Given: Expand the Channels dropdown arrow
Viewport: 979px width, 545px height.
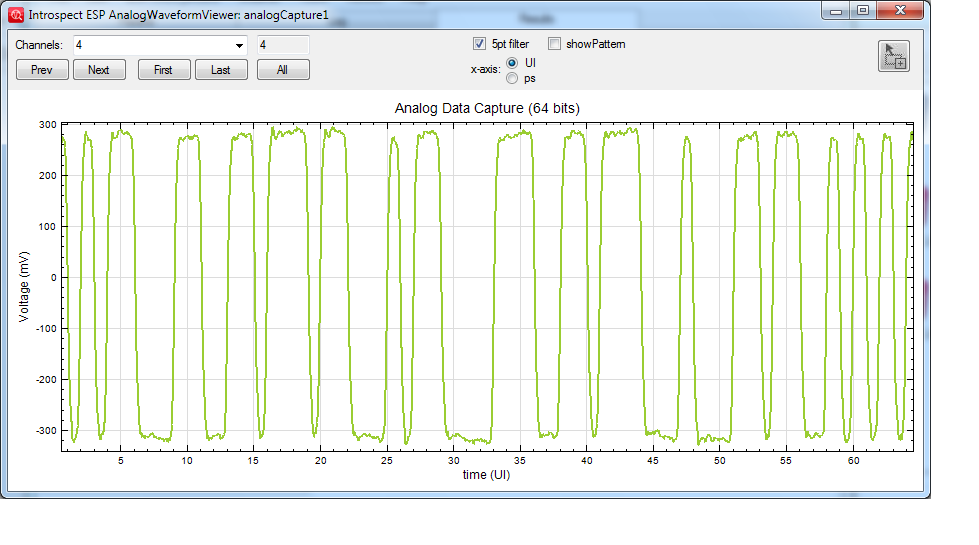Looking at the screenshot, I should pyautogui.click(x=239, y=45).
